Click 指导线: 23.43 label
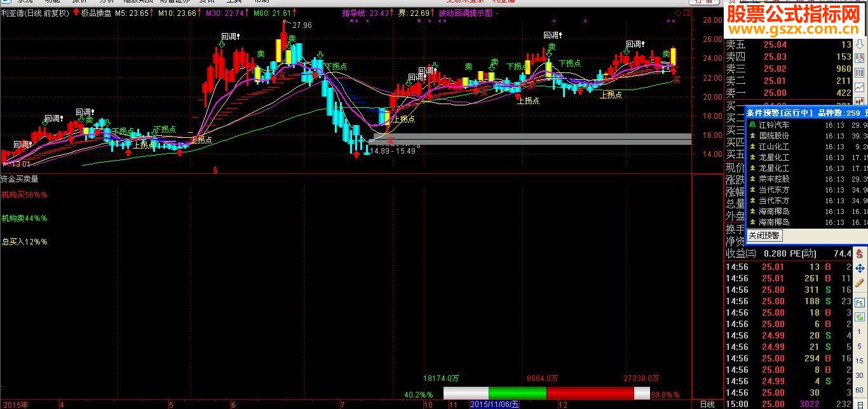Screen dimensions: 868x409 click(365, 13)
